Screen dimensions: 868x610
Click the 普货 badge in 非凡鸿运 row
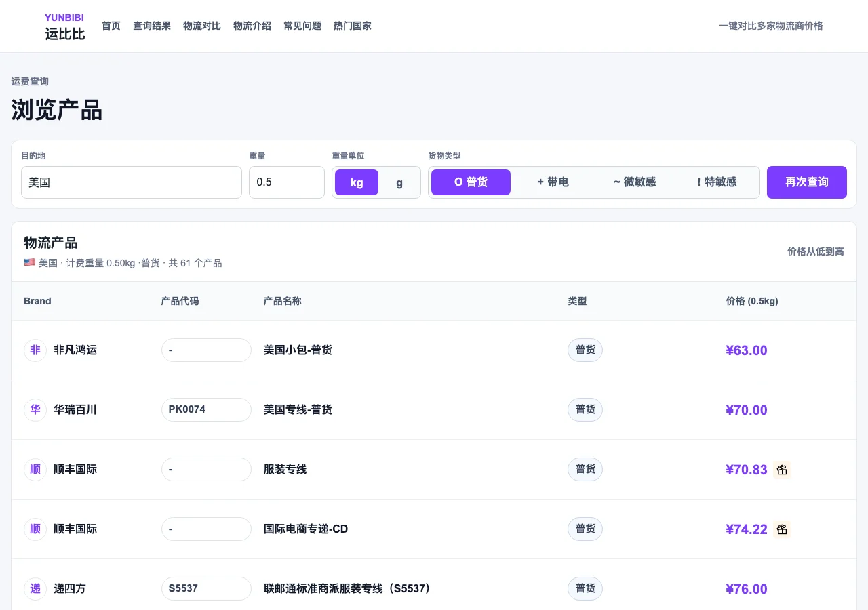(x=585, y=350)
